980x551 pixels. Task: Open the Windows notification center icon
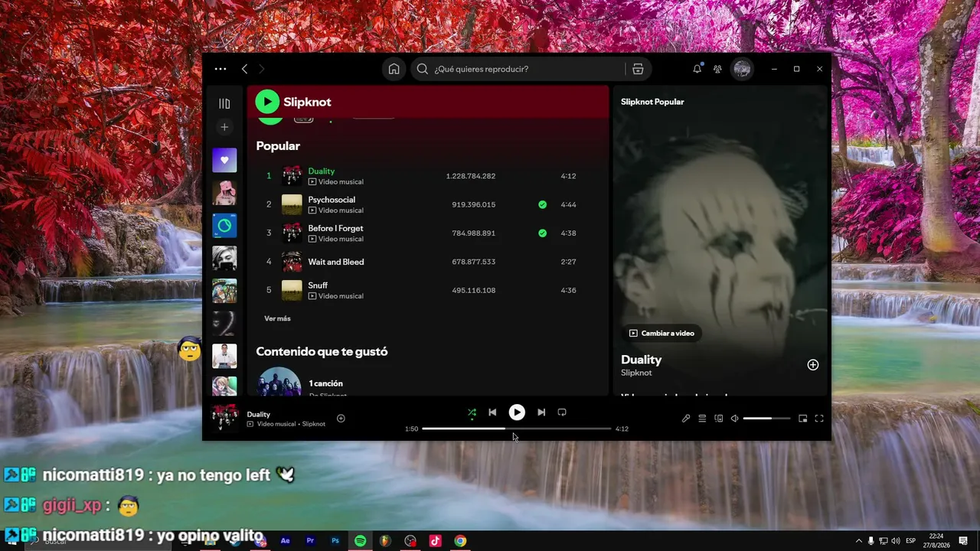963,541
